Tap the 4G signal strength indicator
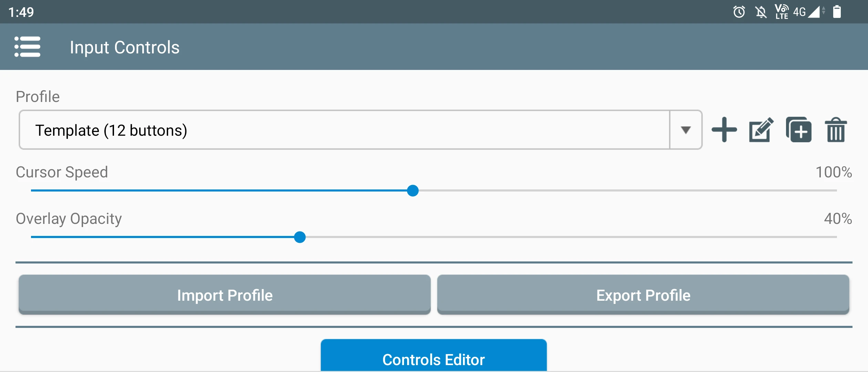868x372 pixels. (x=809, y=12)
